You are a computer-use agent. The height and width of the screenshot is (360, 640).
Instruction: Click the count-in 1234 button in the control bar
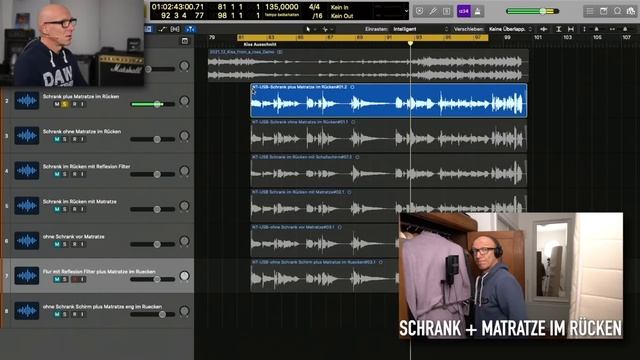464,11
